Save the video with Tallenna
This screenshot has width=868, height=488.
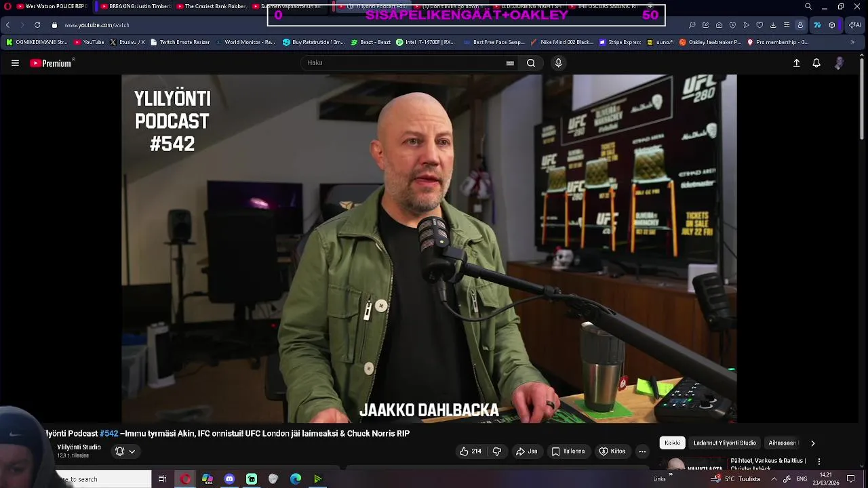point(568,451)
